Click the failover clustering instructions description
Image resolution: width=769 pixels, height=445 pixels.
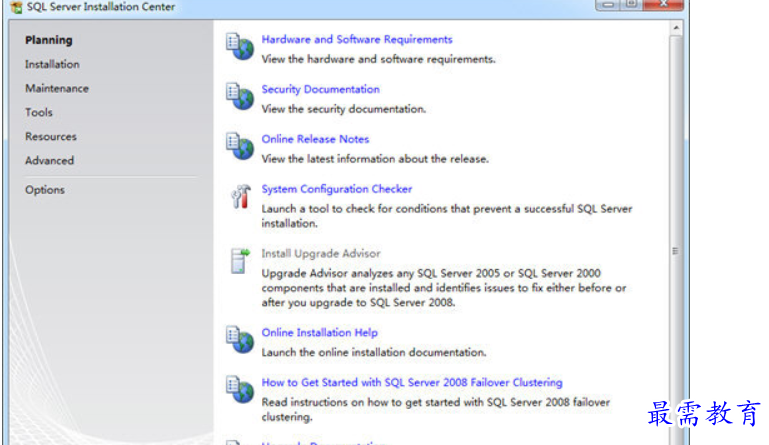point(436,410)
